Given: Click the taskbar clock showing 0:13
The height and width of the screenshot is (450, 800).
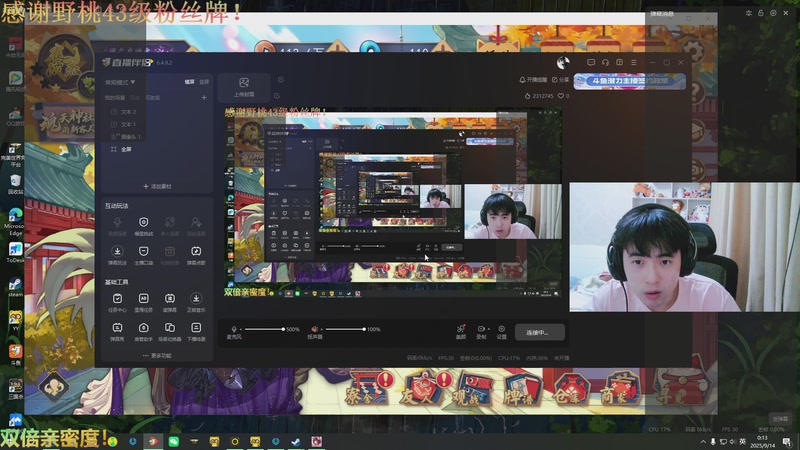Looking at the screenshot, I should point(762,441).
